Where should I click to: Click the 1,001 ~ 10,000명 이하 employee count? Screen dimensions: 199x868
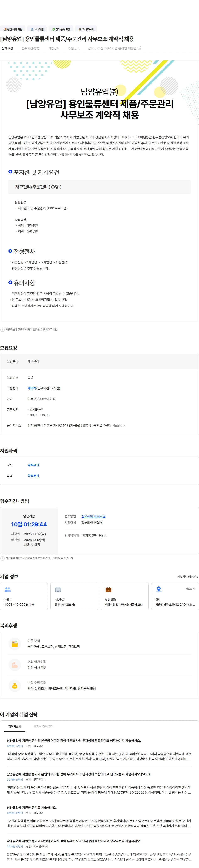19,605
